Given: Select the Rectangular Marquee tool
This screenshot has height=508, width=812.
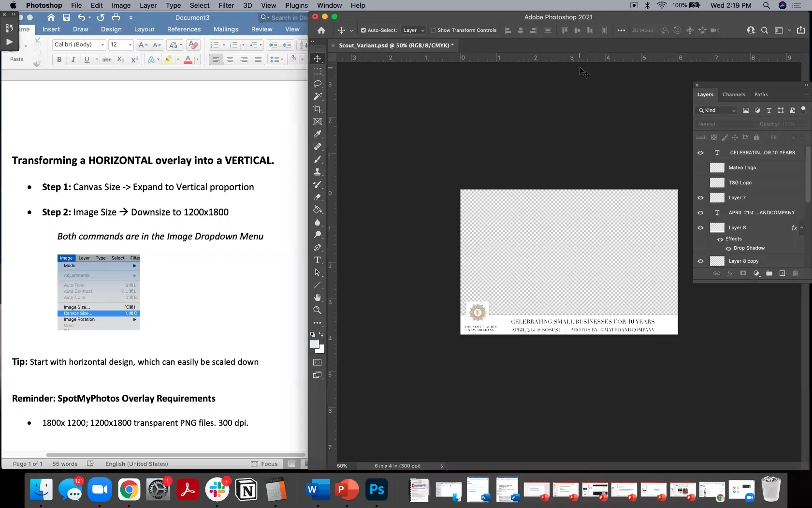Looking at the screenshot, I should coord(318,71).
